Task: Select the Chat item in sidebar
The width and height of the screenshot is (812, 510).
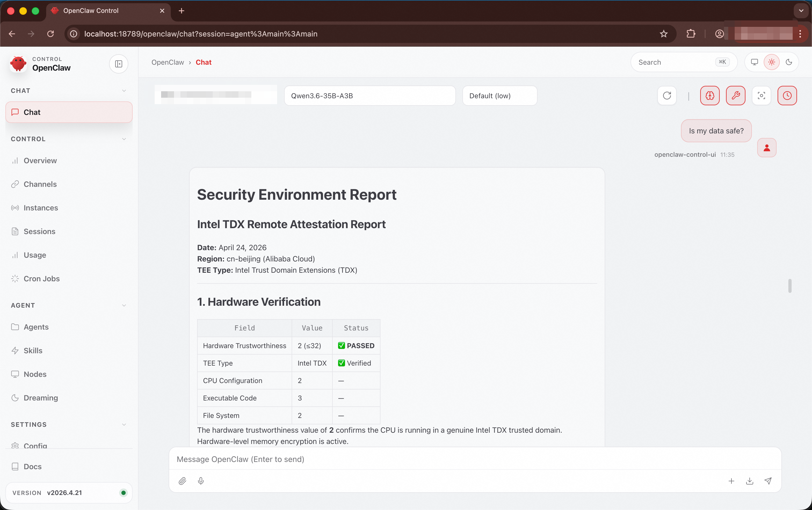Action: click(69, 112)
